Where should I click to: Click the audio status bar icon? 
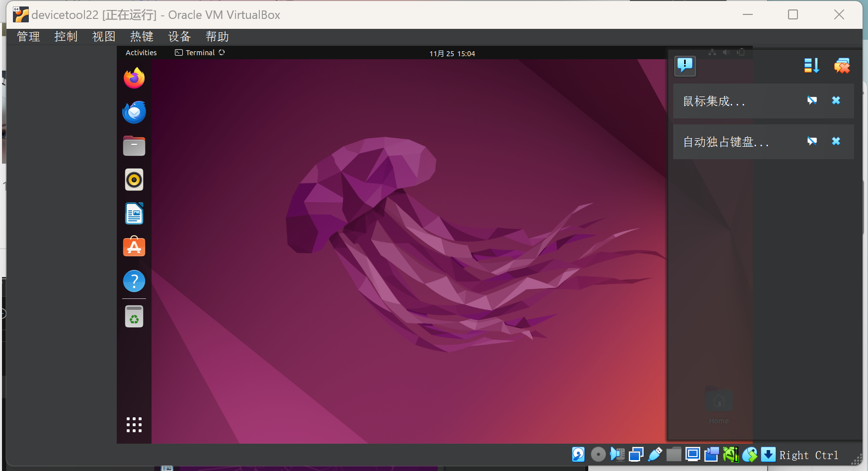618,454
